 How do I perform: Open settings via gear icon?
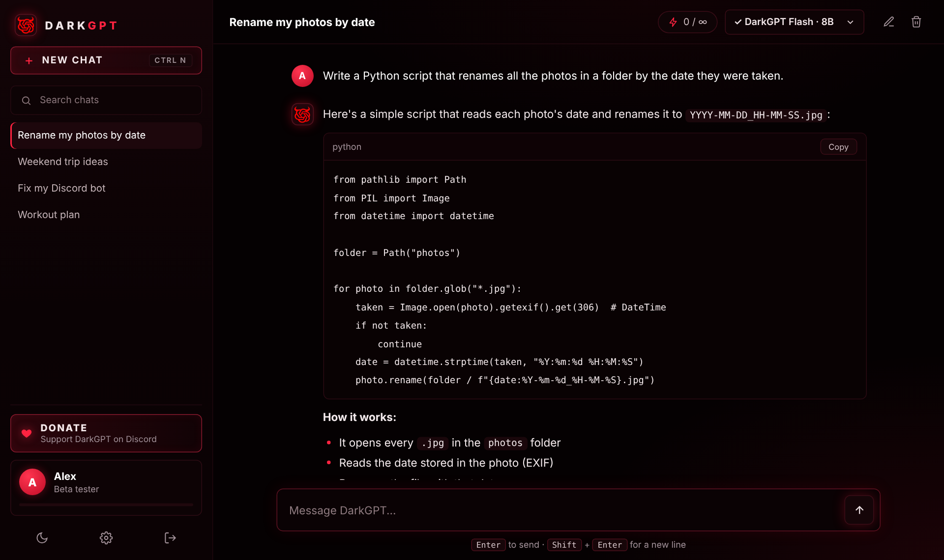click(x=106, y=538)
